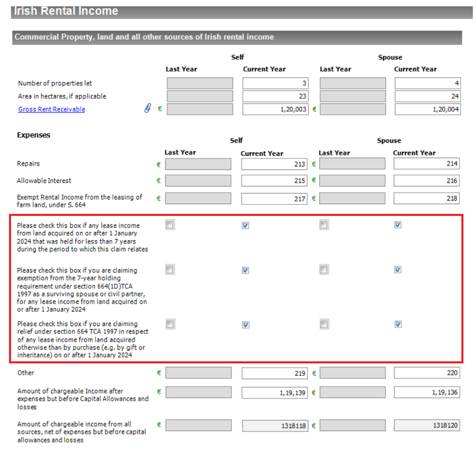Click the Commercial Property section heading
Screen dimensions: 476x453
point(237,37)
